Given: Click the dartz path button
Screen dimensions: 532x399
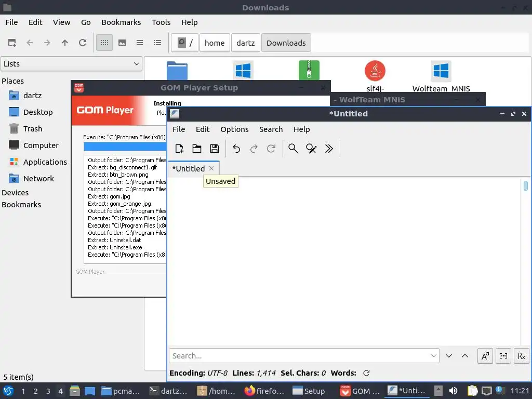Looking at the screenshot, I should (x=246, y=43).
